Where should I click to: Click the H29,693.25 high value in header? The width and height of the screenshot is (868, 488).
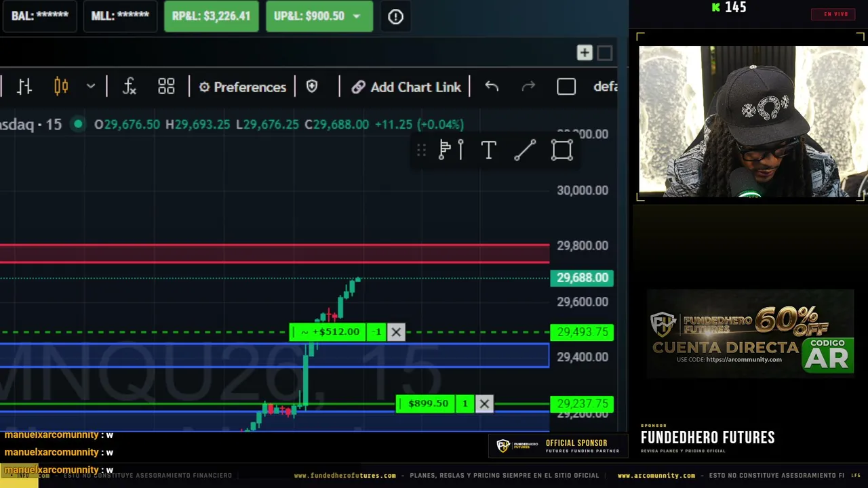point(198,125)
